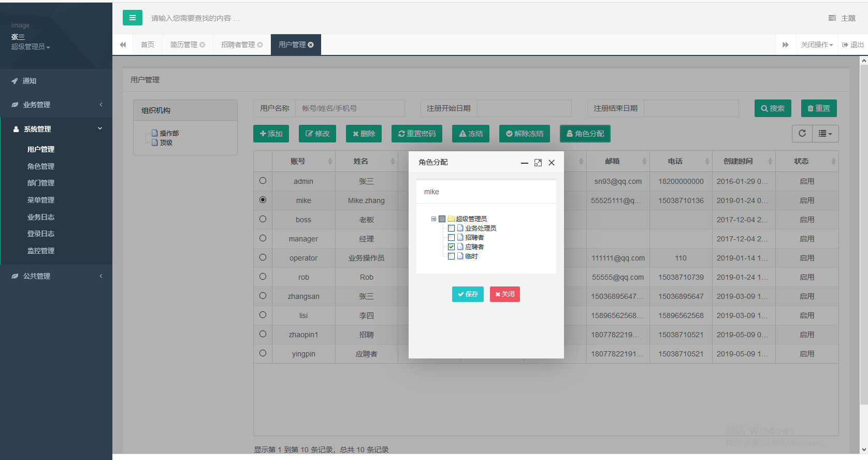Open the 关闭操作 dropdown

click(x=817, y=45)
